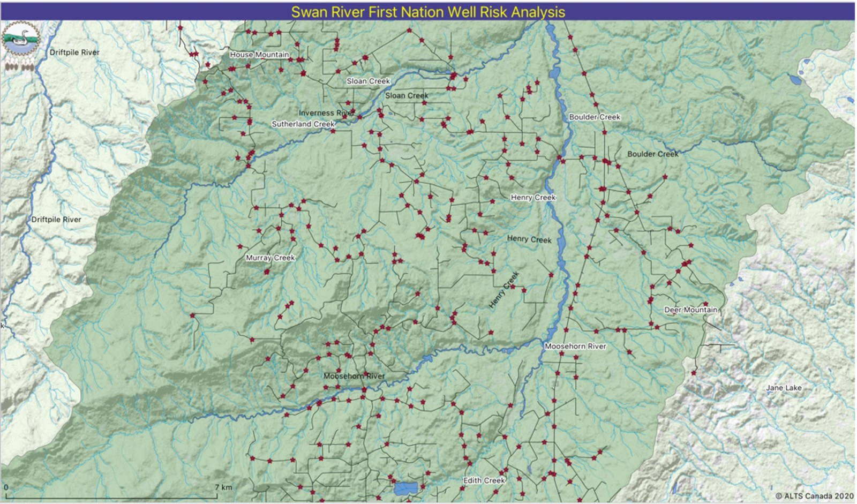Click the upper 'Driftpile River' label

74,52
